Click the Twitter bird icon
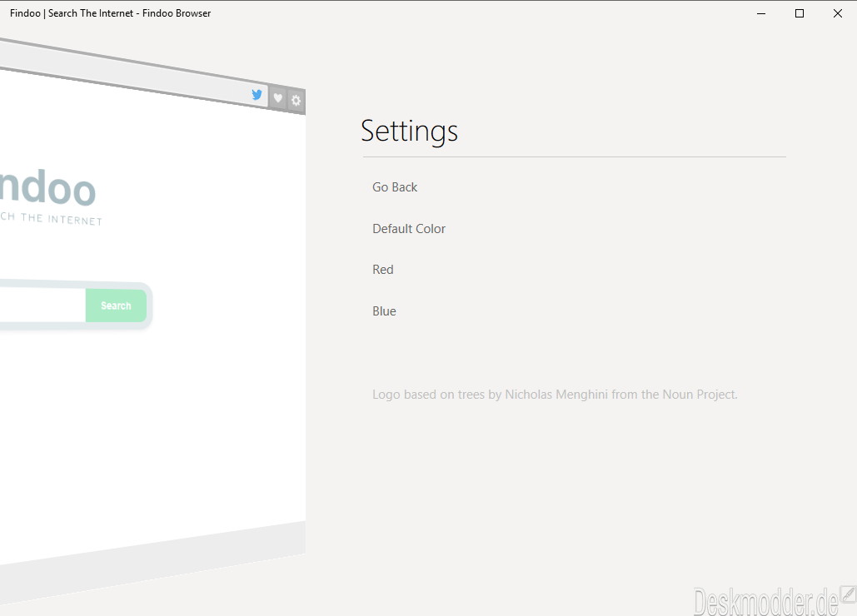Image resolution: width=857 pixels, height=616 pixels. (x=257, y=94)
